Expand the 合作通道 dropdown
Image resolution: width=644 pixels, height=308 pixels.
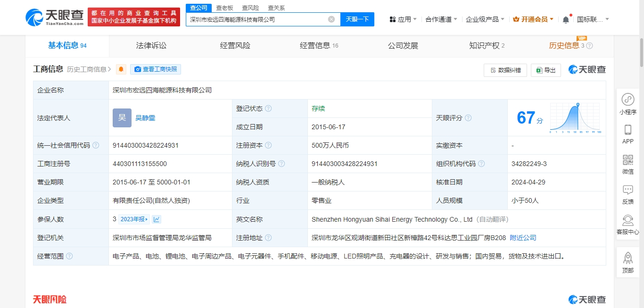[x=442, y=19]
